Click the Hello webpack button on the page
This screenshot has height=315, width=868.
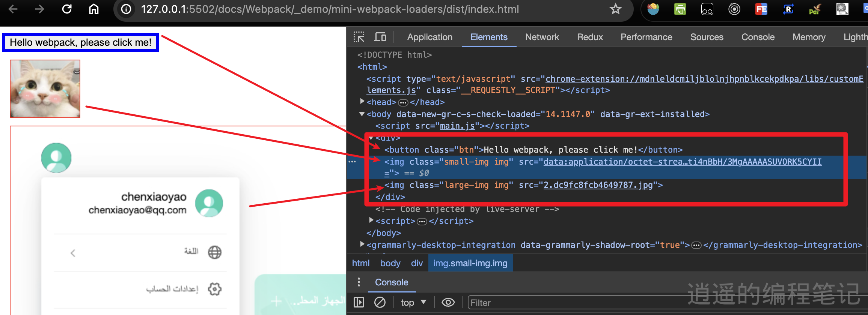point(81,42)
